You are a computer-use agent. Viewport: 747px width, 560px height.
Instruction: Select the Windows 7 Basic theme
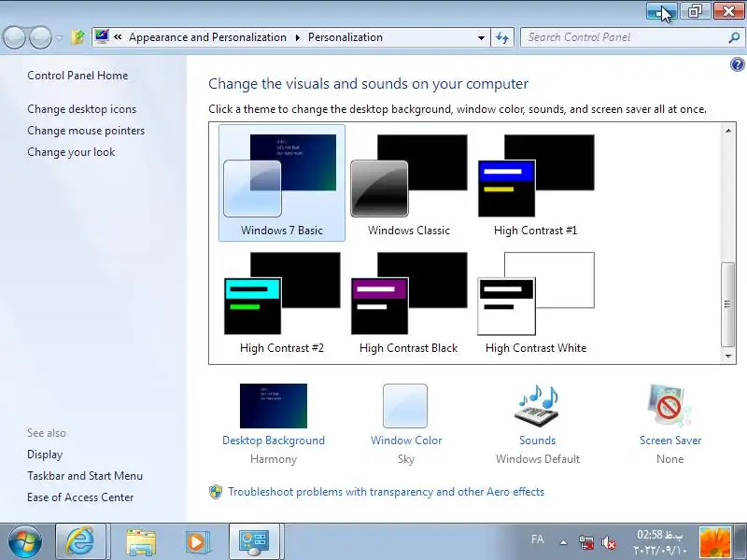[x=282, y=183]
